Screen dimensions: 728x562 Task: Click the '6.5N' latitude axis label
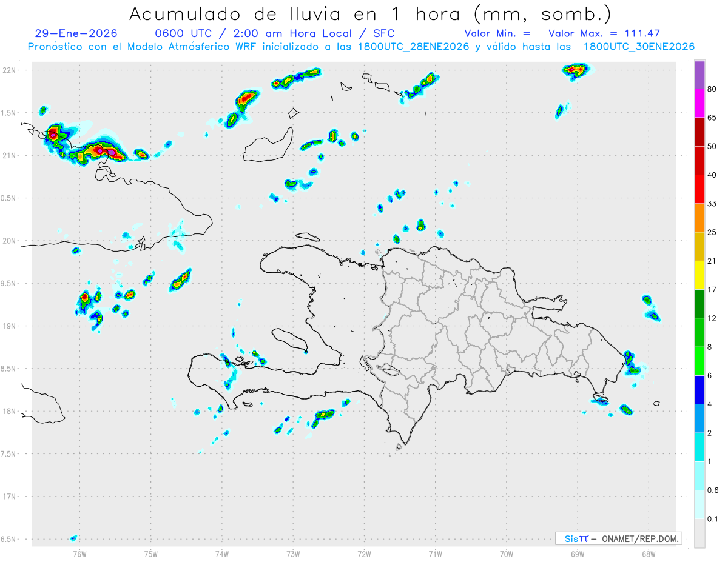tap(9, 539)
